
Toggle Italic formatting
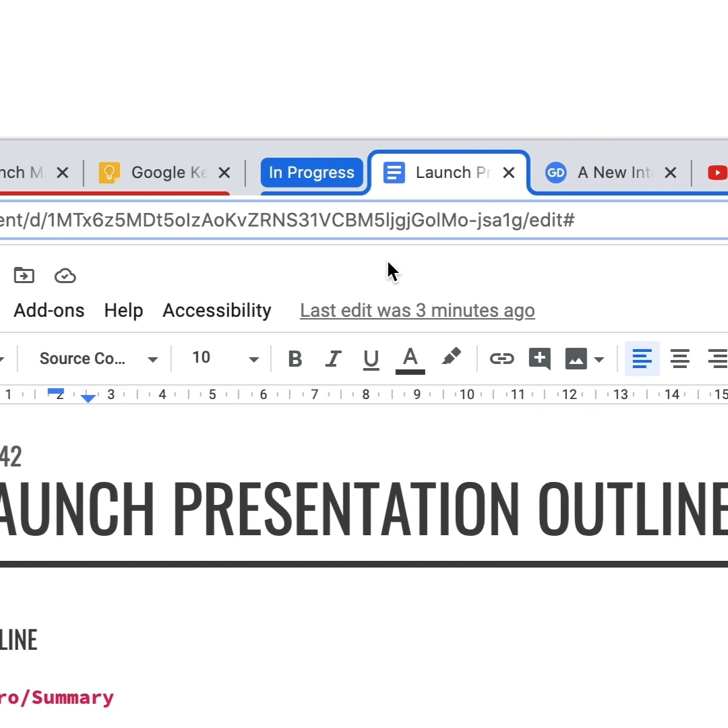(333, 359)
